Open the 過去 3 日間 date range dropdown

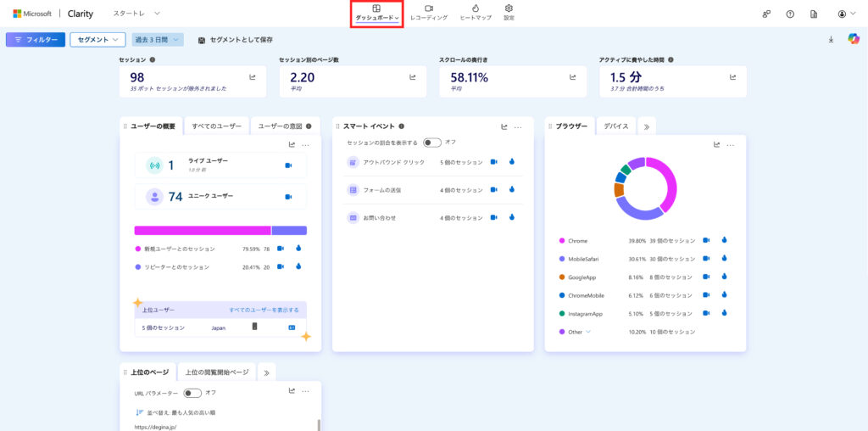tap(158, 40)
